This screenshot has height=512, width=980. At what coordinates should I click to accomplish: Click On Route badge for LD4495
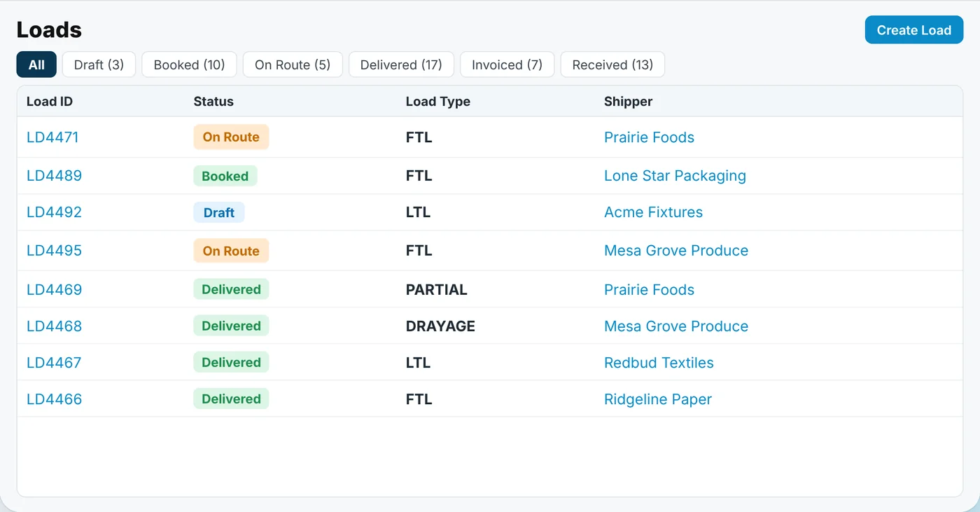pyautogui.click(x=231, y=251)
